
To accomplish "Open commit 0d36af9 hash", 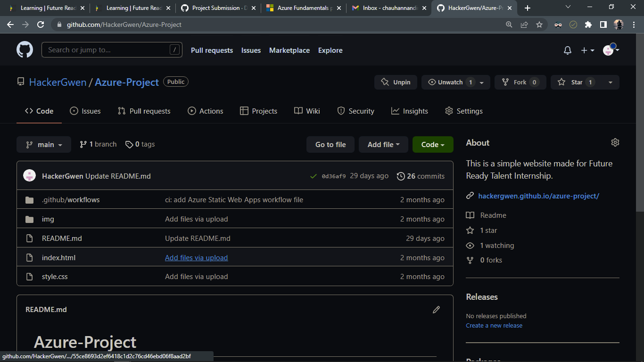I will 334,176.
